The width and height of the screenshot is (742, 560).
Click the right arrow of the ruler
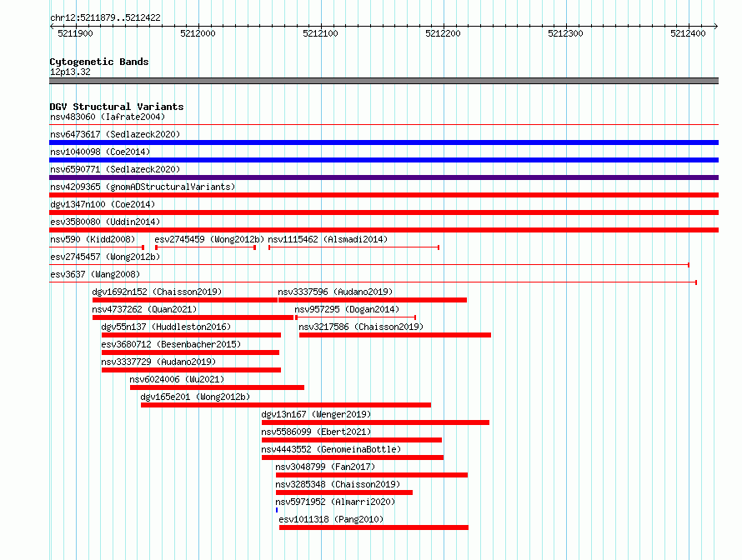(x=716, y=26)
